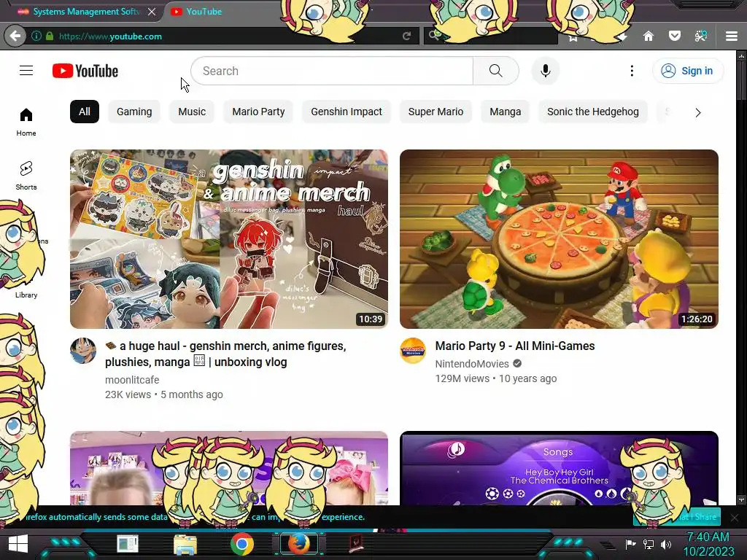Screen dimensions: 747x560
Task: Select the Genshin Impact filter chip
Action: [347, 112]
